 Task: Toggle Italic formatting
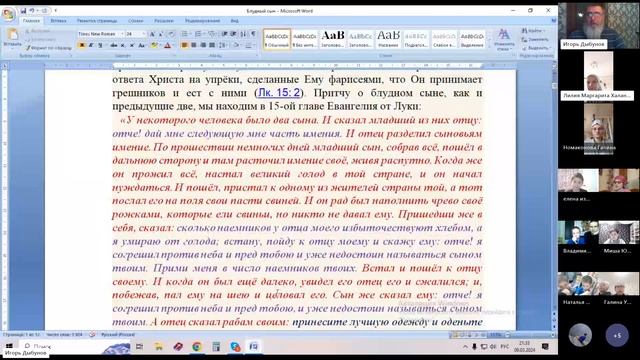tap(91, 45)
